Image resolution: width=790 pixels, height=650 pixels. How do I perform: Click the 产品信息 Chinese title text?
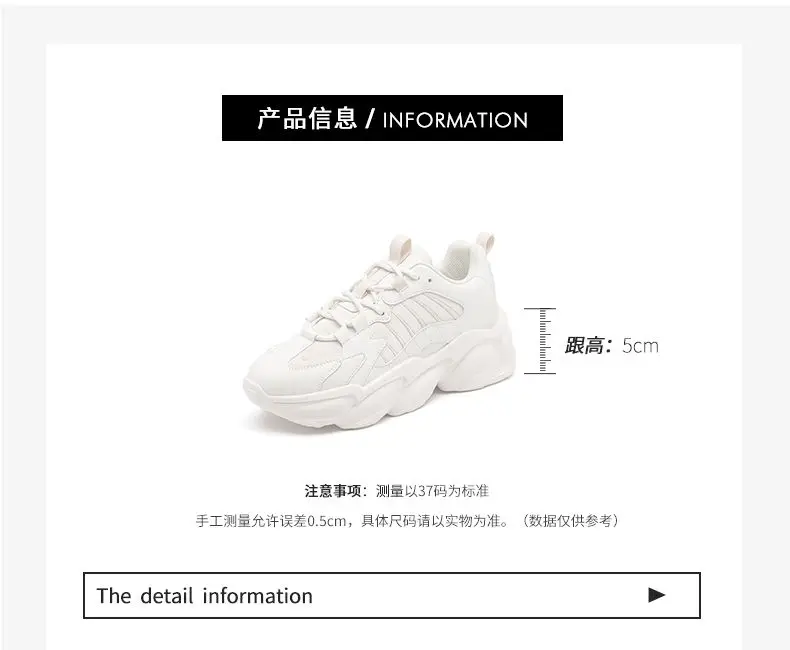coord(307,119)
